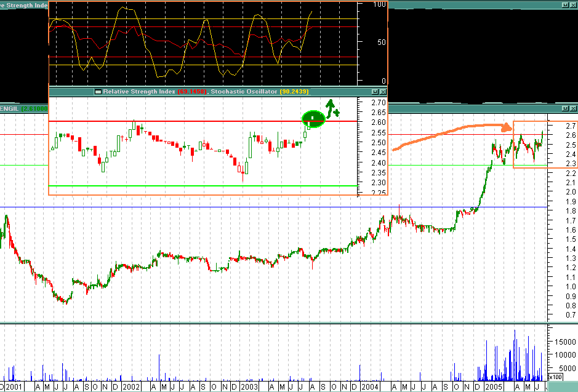The width and height of the screenshot is (578, 392).
Task: Close the top Relative Strength indicator pane
Action: pos(573,5)
